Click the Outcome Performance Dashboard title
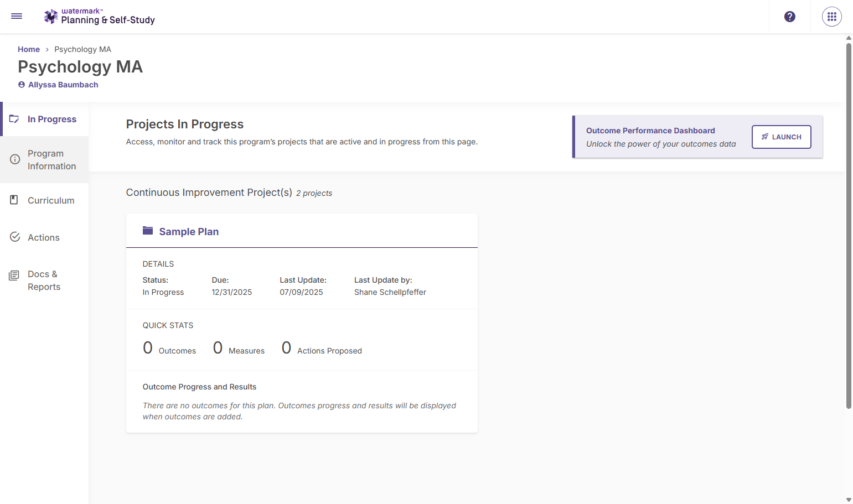 [x=650, y=131]
